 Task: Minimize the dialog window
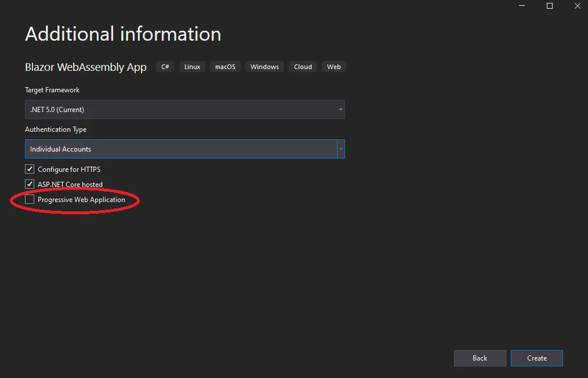[x=522, y=6]
